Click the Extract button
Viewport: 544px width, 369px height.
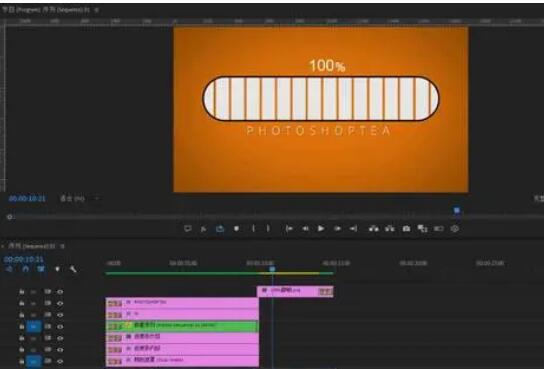tap(390, 229)
